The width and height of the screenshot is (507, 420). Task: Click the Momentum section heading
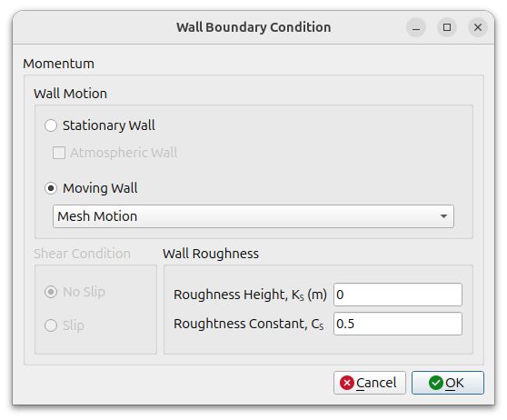pos(58,64)
